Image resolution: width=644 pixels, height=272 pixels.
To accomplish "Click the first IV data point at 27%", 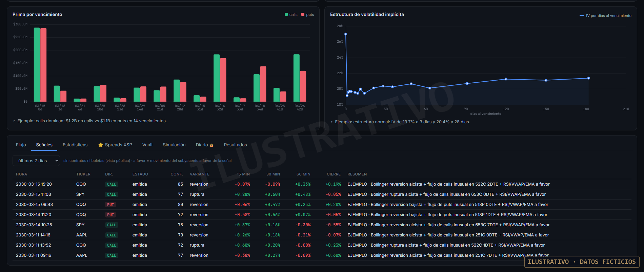I will pos(346,34).
